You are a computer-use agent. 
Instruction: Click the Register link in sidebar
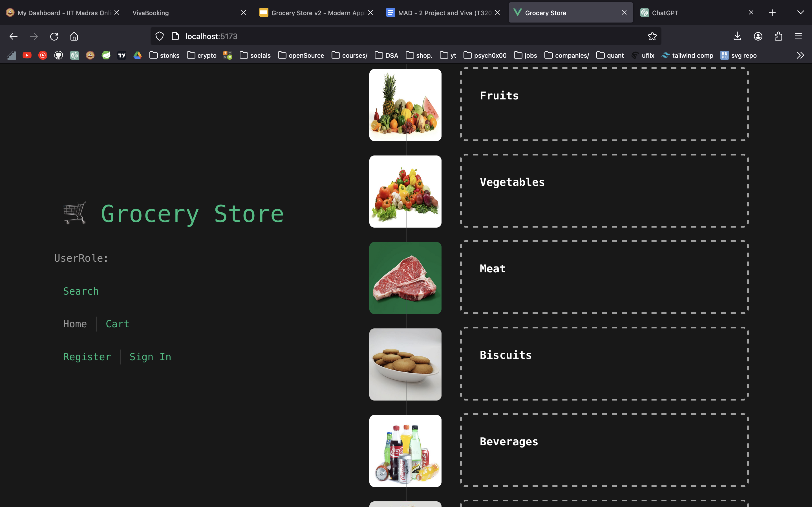[87, 356]
